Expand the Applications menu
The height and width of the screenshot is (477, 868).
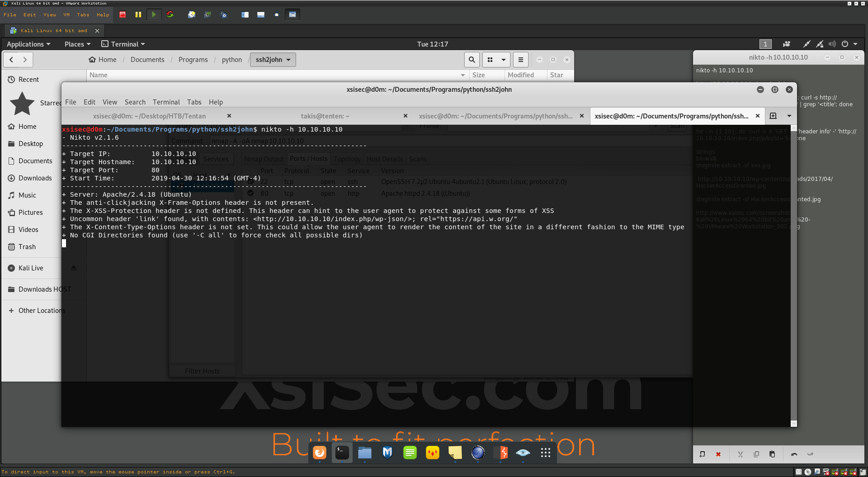28,44
